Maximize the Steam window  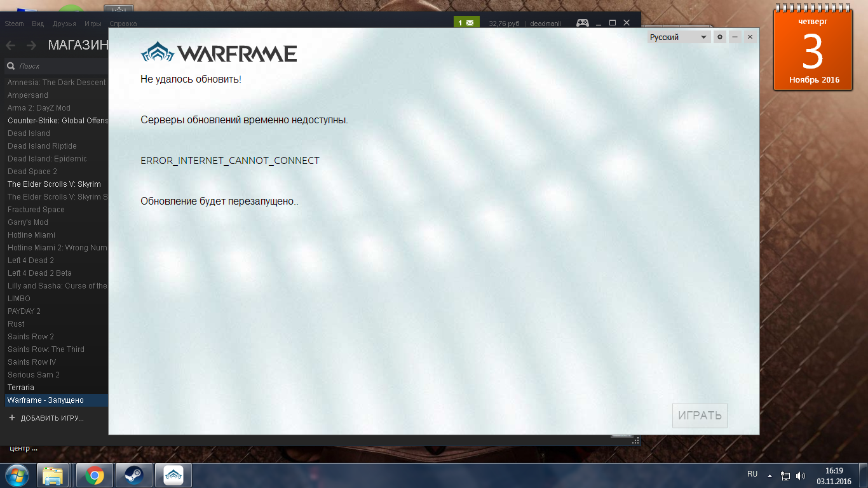pos(613,23)
